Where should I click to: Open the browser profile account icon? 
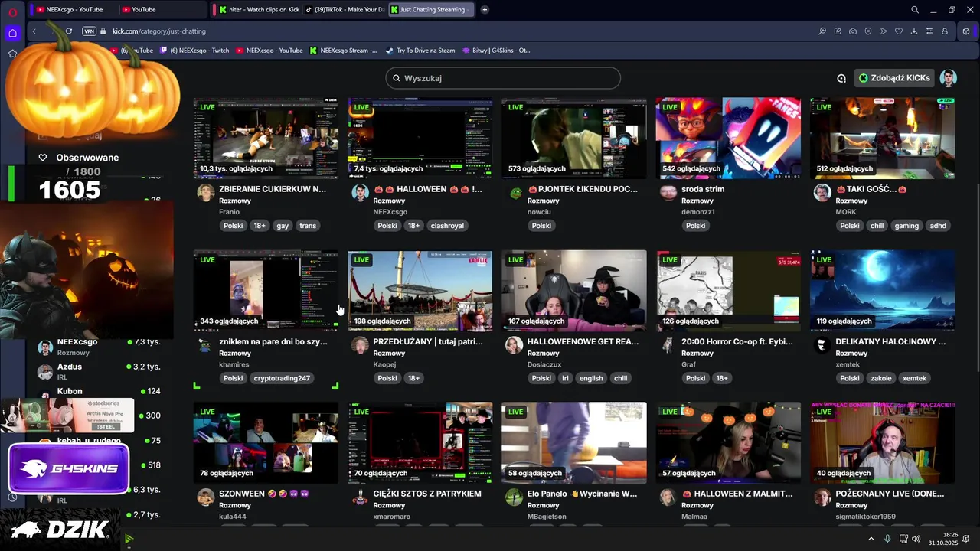coord(945,31)
